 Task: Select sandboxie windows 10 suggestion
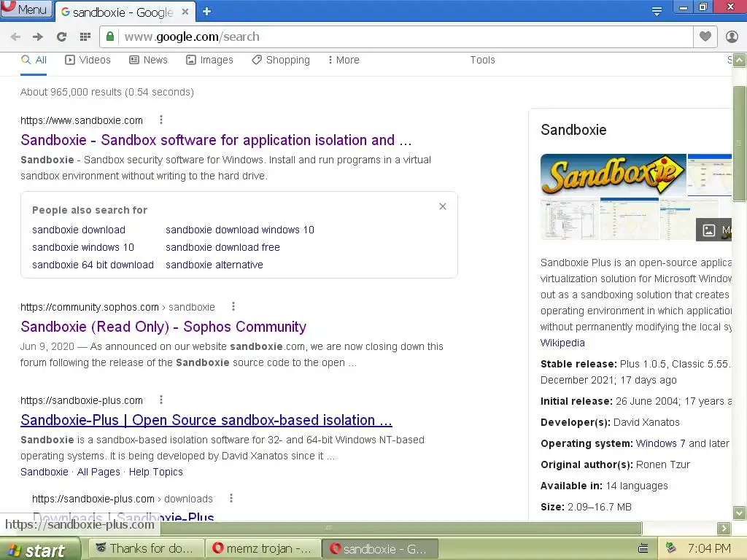83,247
